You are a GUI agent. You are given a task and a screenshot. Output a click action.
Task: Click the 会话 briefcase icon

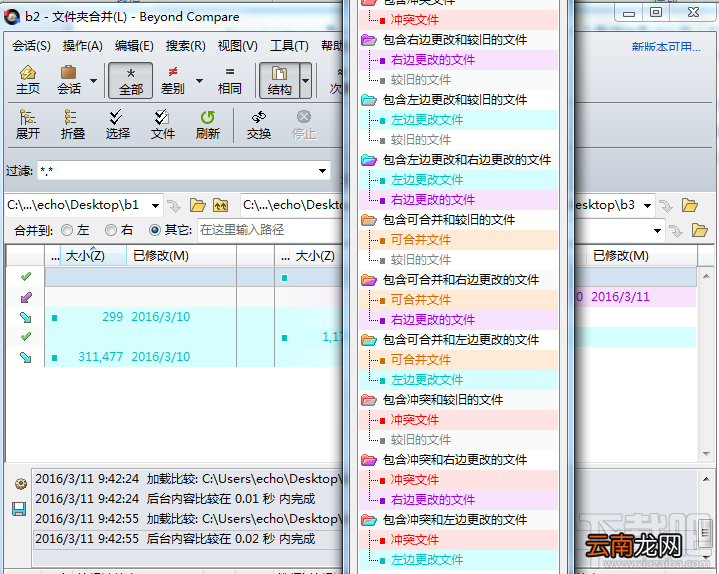tap(69, 80)
